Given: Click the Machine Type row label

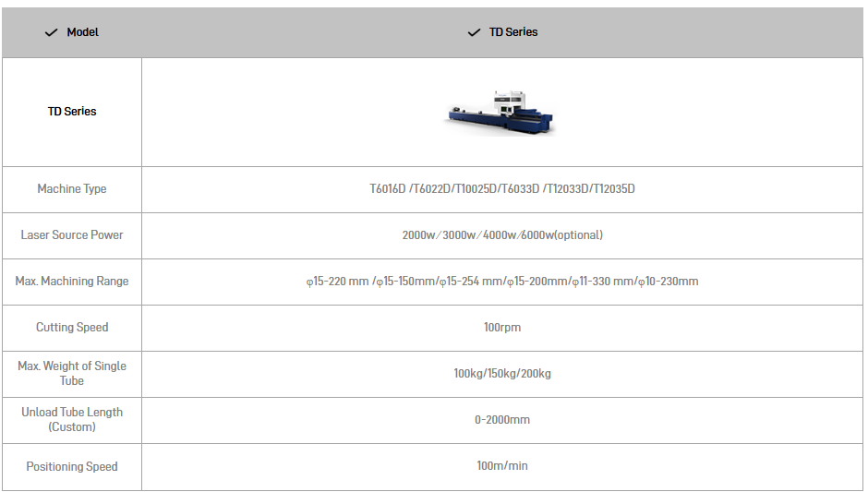Looking at the screenshot, I should point(72,189).
